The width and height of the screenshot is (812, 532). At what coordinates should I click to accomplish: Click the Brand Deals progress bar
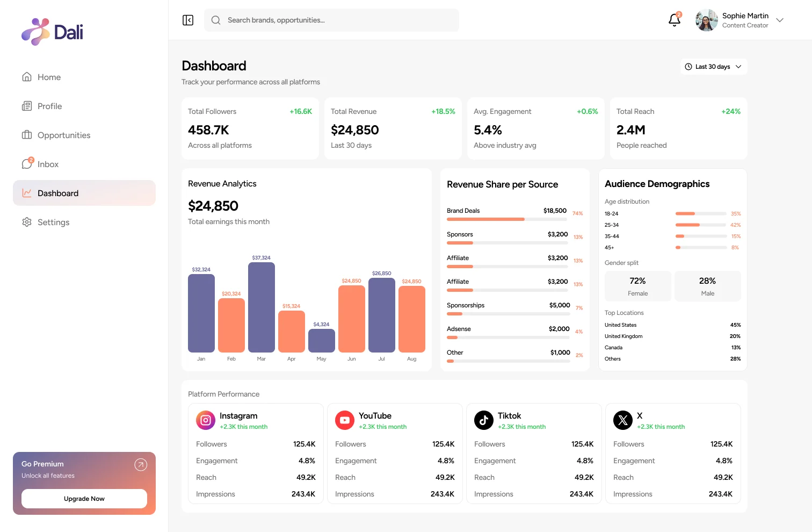coord(506,219)
